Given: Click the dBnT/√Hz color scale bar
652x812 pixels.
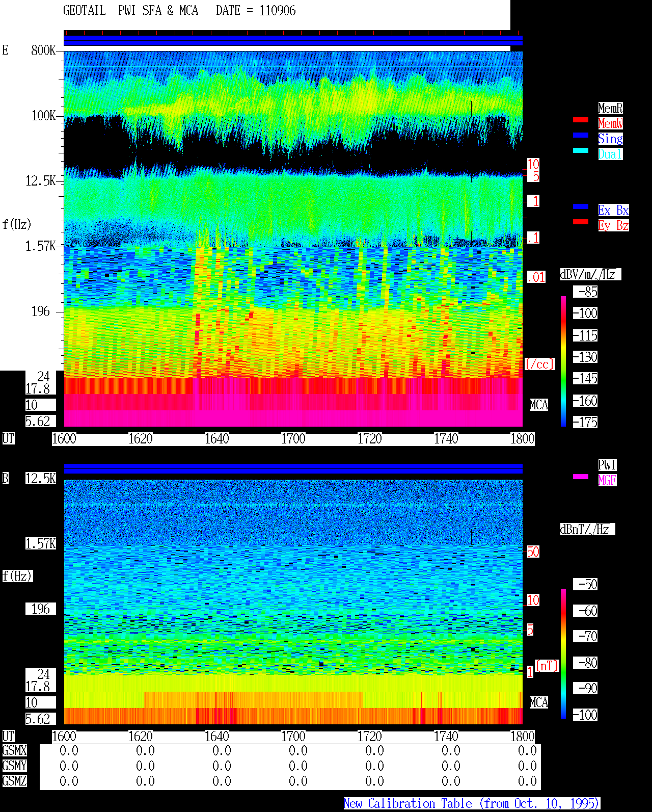Looking at the screenshot, I should [x=563, y=654].
